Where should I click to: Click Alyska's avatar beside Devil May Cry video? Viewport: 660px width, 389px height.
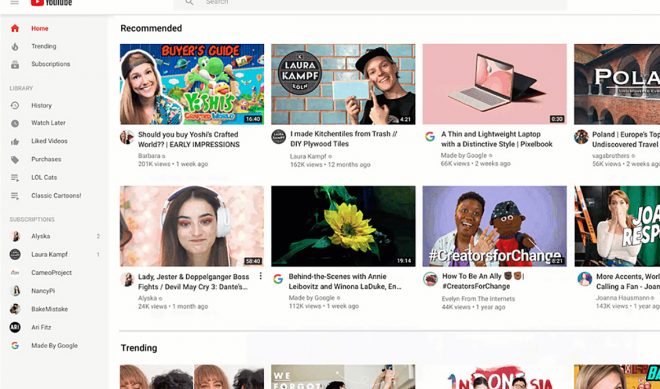pyautogui.click(x=127, y=279)
